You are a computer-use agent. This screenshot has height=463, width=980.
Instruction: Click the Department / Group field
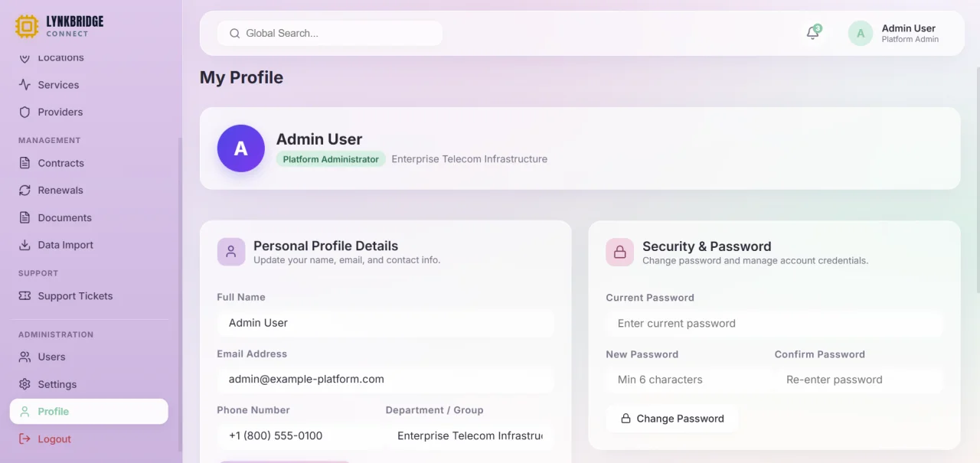coord(469,435)
